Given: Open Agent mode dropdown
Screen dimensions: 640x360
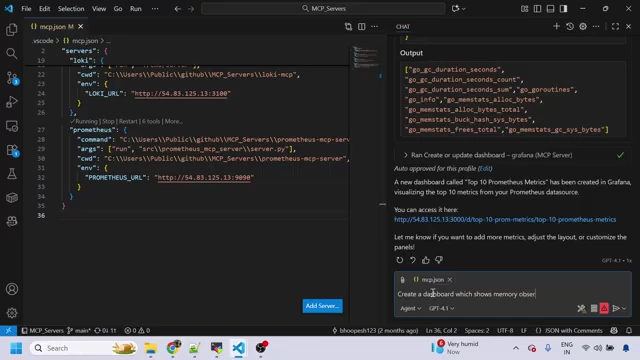Looking at the screenshot, I should coord(410,309).
